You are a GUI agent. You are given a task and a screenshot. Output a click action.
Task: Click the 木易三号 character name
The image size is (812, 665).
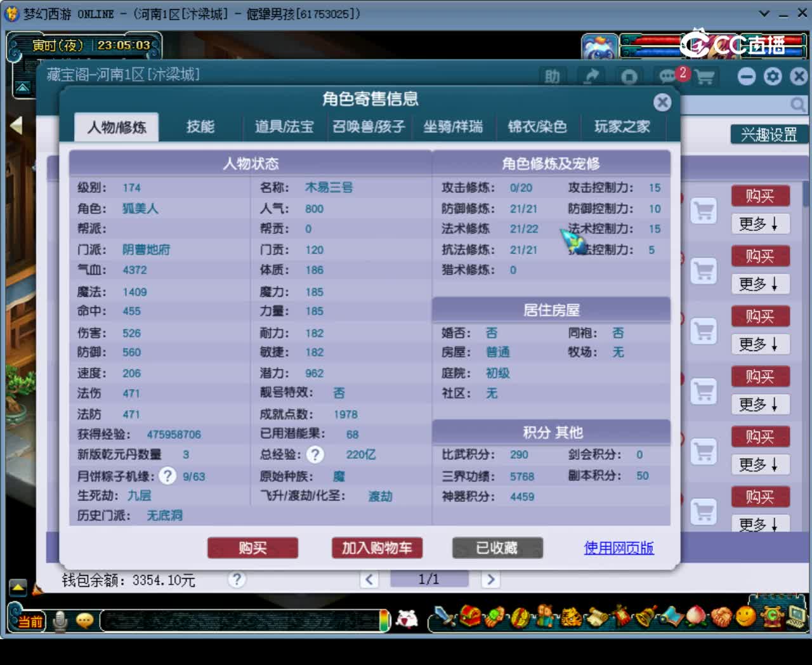(329, 188)
